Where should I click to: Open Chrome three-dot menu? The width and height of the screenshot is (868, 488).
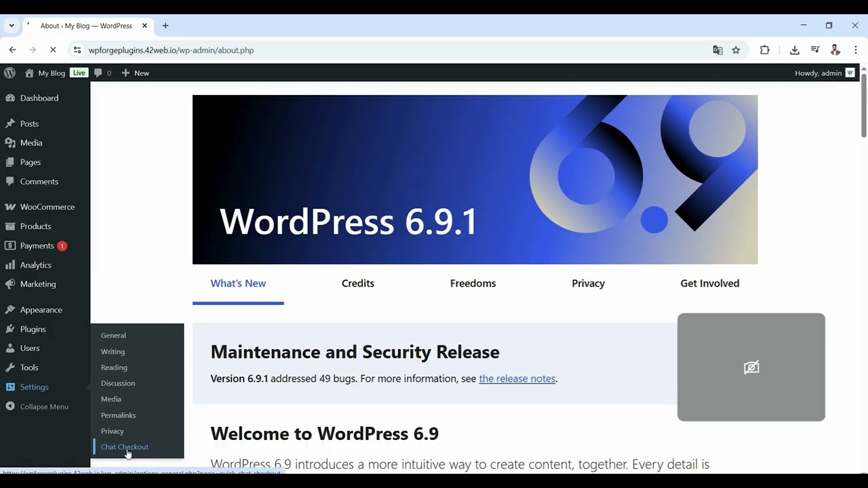(x=856, y=50)
